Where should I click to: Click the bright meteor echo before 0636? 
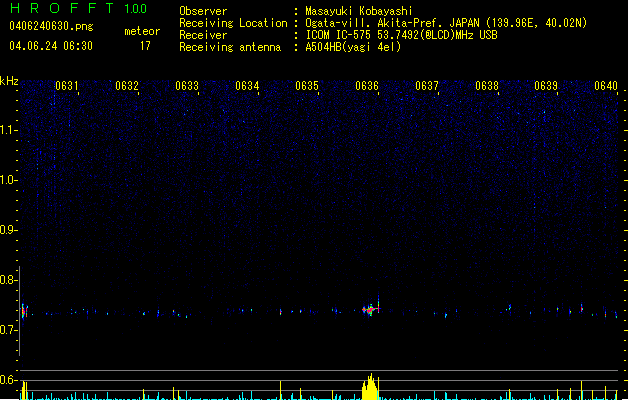coord(371,309)
